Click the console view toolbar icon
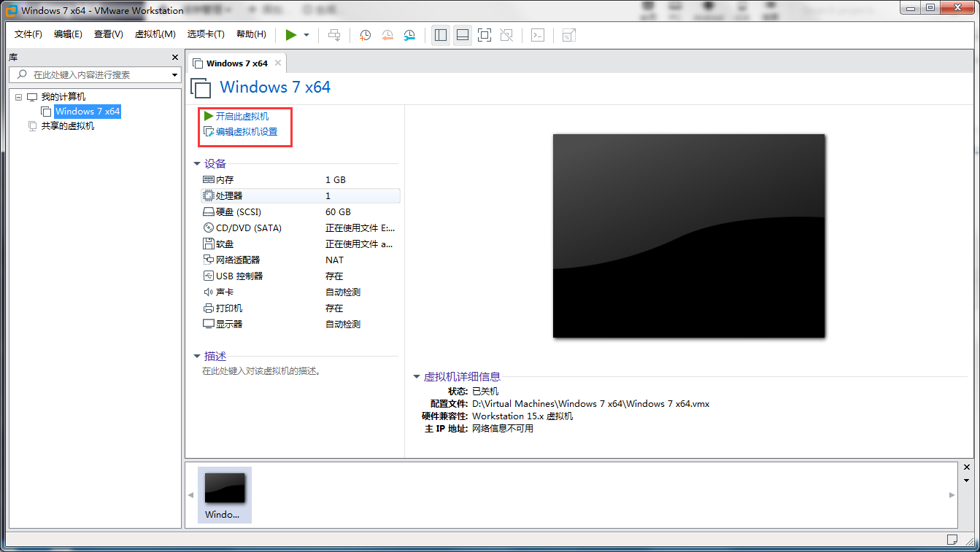980x552 pixels. [538, 35]
